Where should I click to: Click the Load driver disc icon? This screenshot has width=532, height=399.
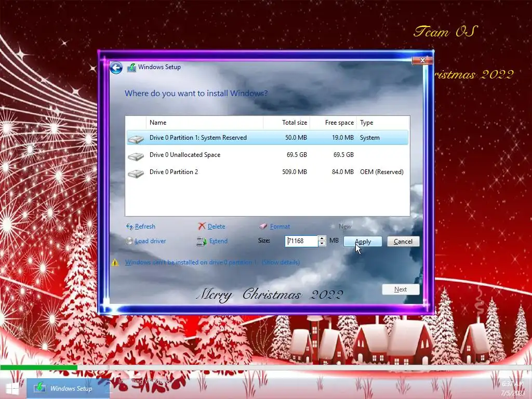pyautogui.click(x=129, y=241)
